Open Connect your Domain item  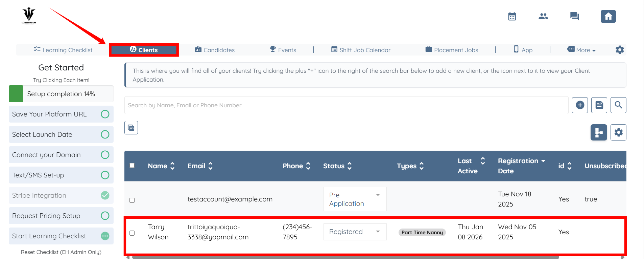coord(61,155)
